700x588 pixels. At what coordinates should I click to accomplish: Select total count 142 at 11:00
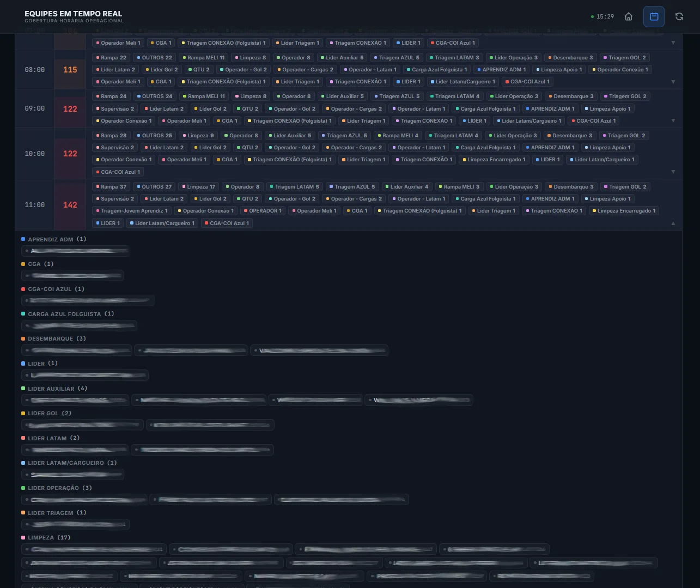70,205
